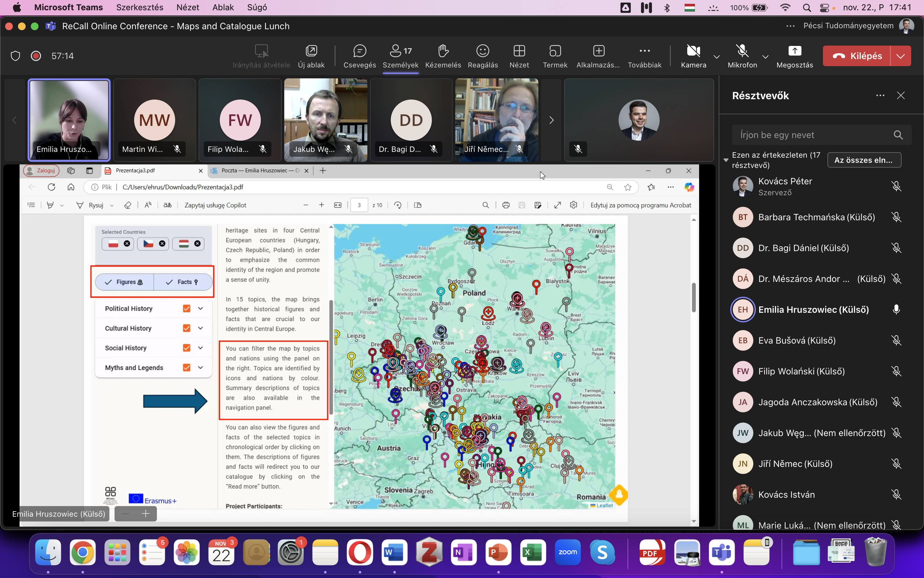Image resolution: width=924 pixels, height=578 pixels.
Task: Open the Reagálás reactions menu
Action: pos(483,56)
